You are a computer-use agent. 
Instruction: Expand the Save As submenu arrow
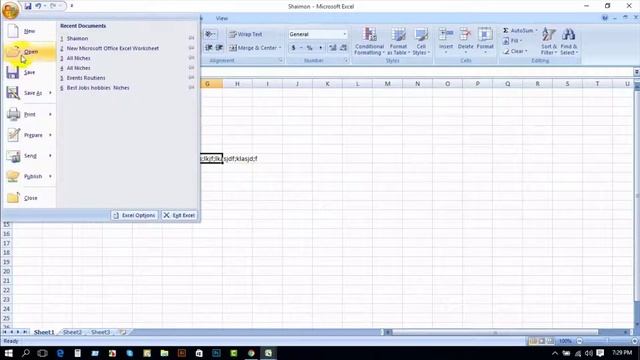pyautogui.click(x=50, y=93)
